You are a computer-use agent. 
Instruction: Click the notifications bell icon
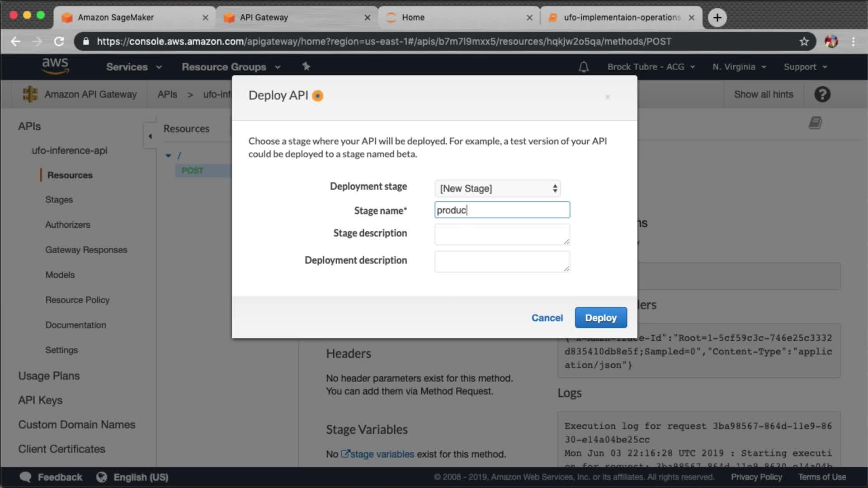pyautogui.click(x=584, y=67)
